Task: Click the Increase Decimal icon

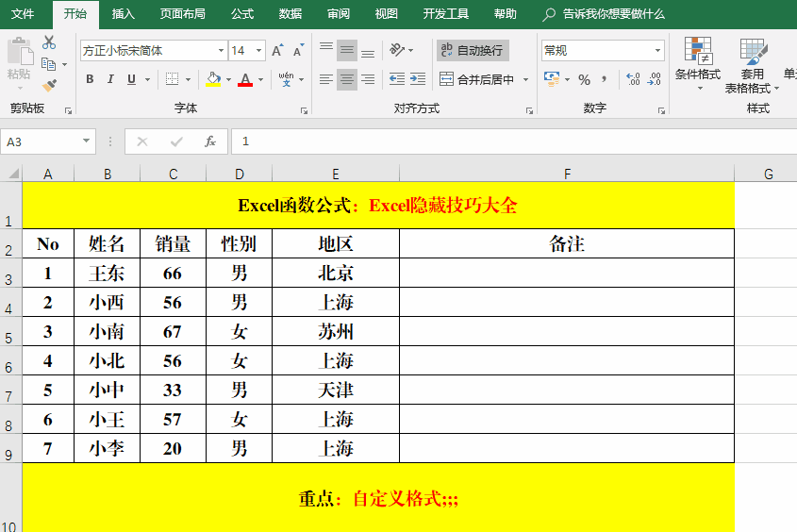Action: coord(633,79)
